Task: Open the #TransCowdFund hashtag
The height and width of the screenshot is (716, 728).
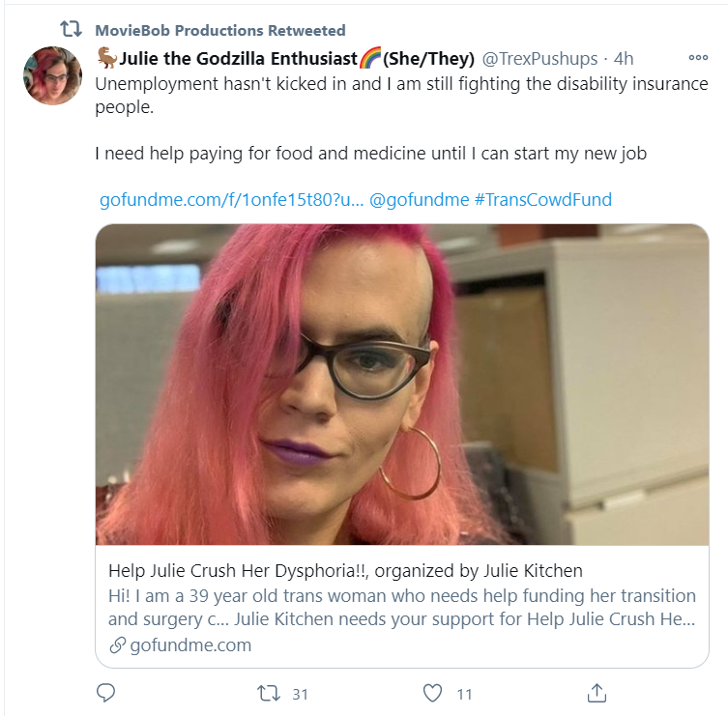Action: 543,200
